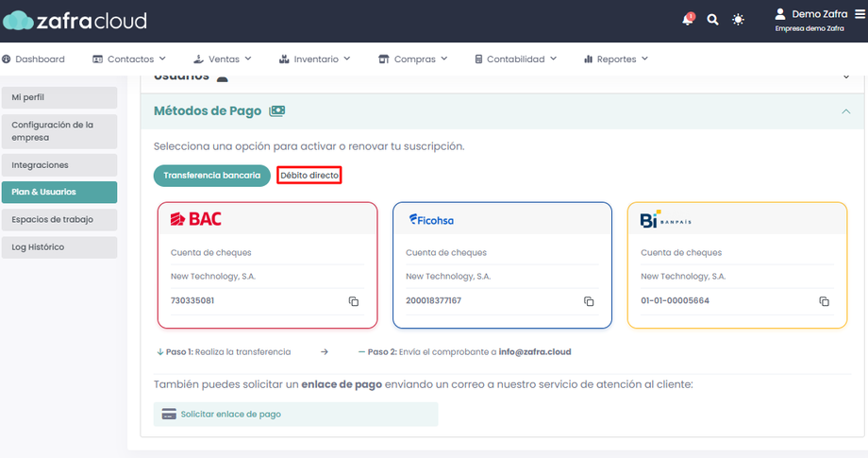The height and width of the screenshot is (458, 868).
Task: Copy the BAC account number 730335081
Action: tap(354, 301)
